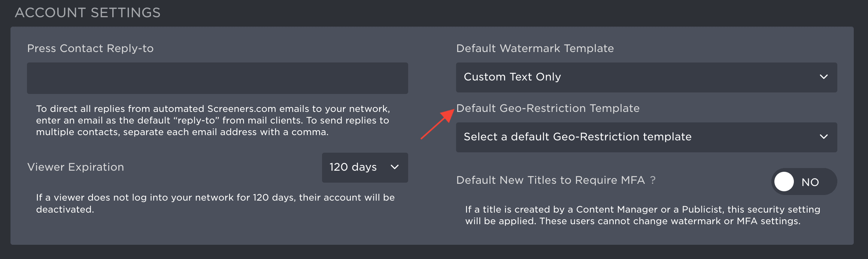868x259 pixels.
Task: Click the Default Geo-Restriction Template label
Action: [547, 108]
